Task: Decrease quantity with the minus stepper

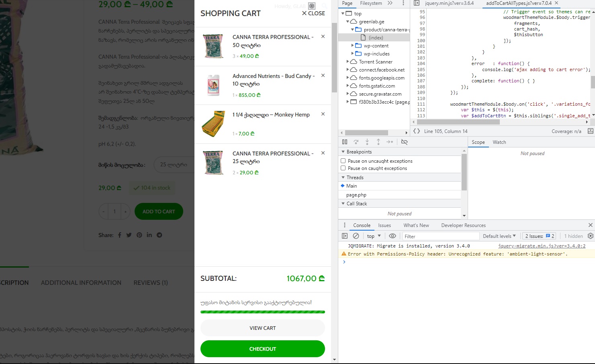Action: pyautogui.click(x=103, y=211)
